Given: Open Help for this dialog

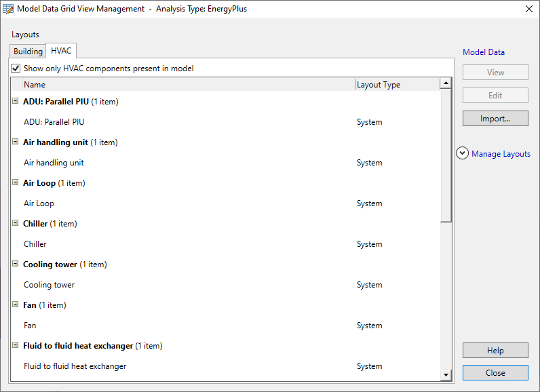Looking at the screenshot, I should [495, 351].
